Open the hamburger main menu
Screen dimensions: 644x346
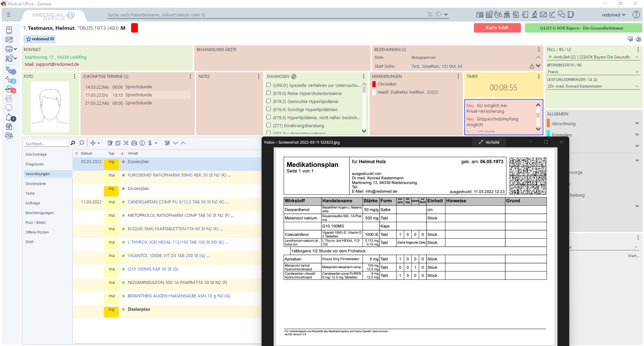tap(9, 15)
